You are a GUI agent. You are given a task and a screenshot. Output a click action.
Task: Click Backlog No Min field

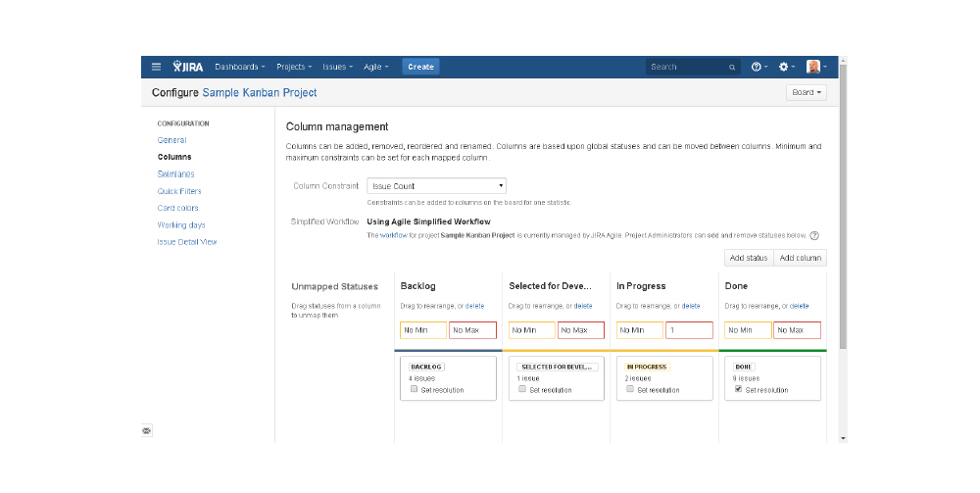tap(423, 330)
